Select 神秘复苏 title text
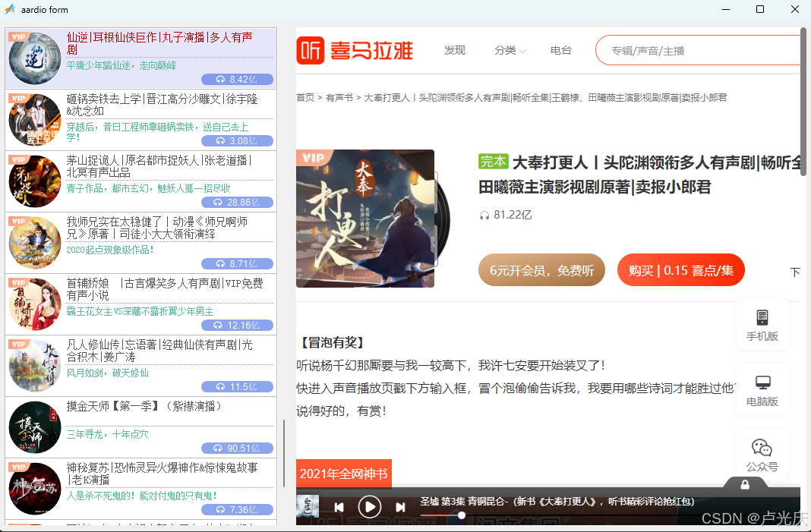 coord(163,474)
